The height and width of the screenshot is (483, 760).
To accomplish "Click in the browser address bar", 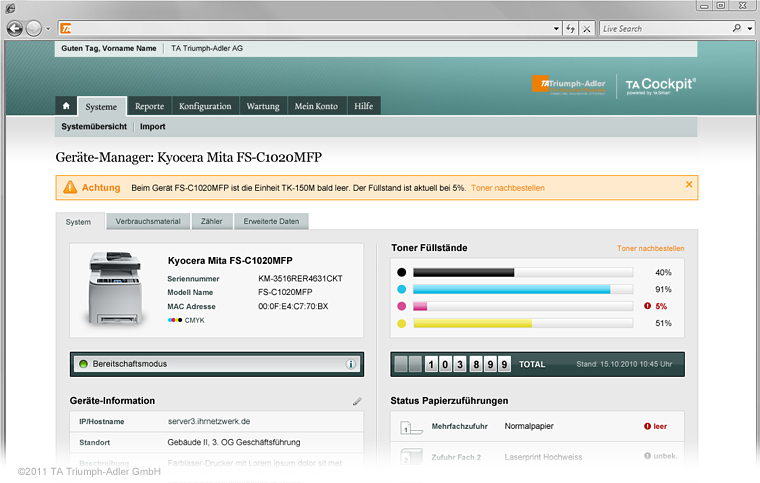I will (x=310, y=29).
